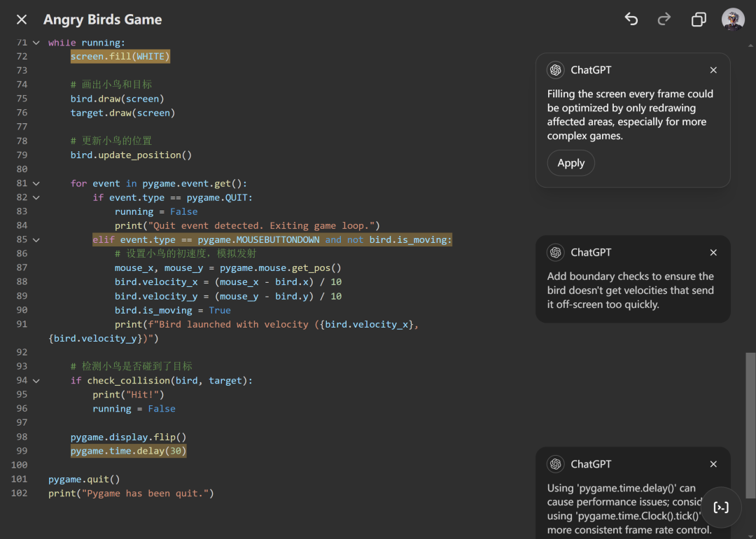Dismiss the pygame.time.delay suggestion comment

click(713, 464)
